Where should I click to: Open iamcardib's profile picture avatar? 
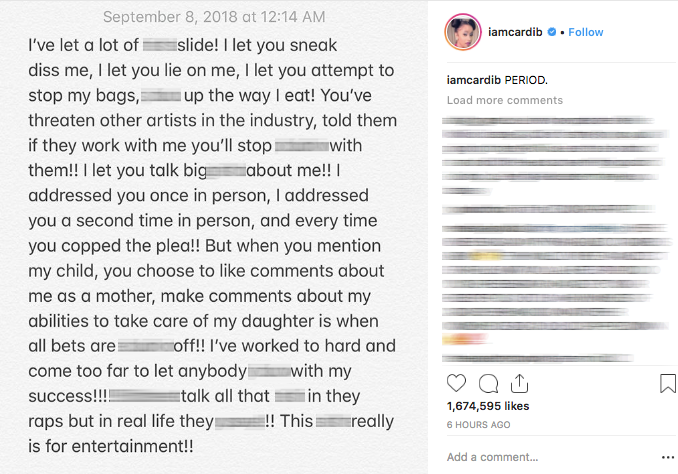click(461, 32)
